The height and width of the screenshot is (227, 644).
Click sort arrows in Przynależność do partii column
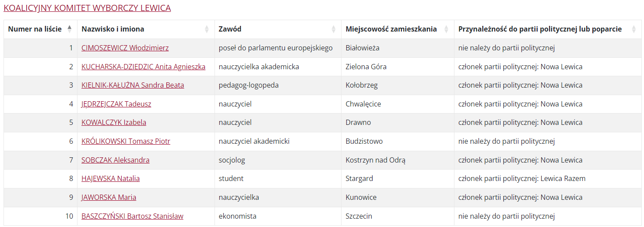(633, 29)
